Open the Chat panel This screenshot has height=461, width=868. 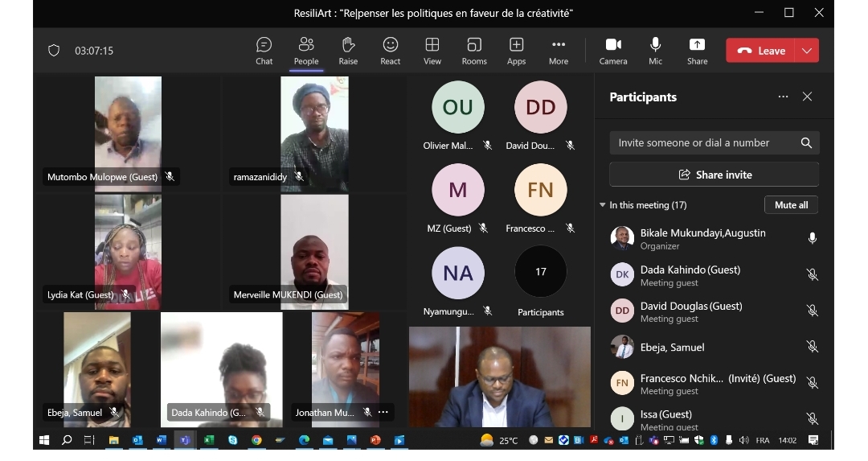264,51
